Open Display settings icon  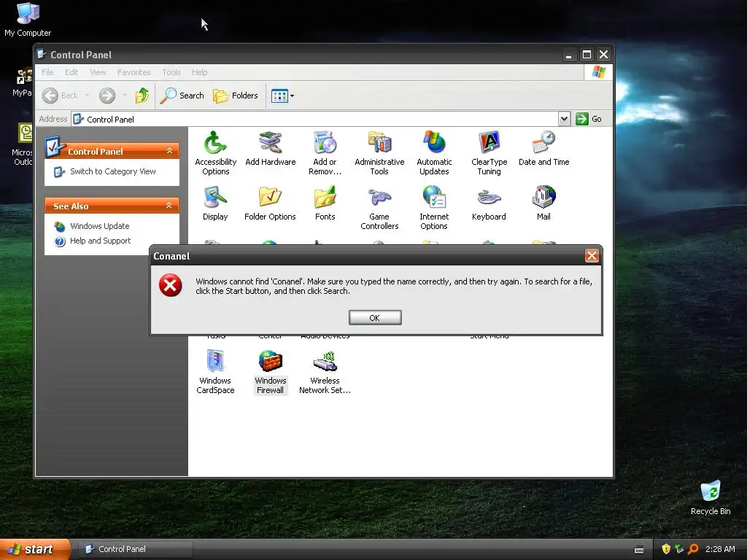tap(215, 203)
